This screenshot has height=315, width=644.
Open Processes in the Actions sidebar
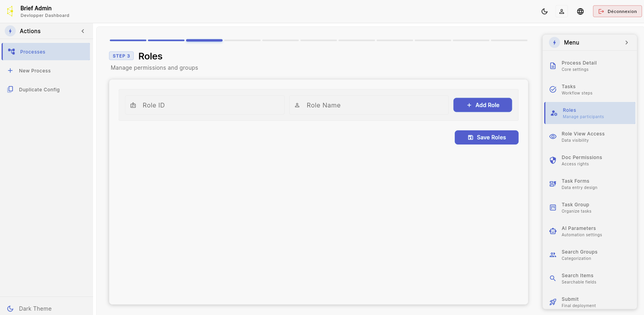tap(46, 52)
